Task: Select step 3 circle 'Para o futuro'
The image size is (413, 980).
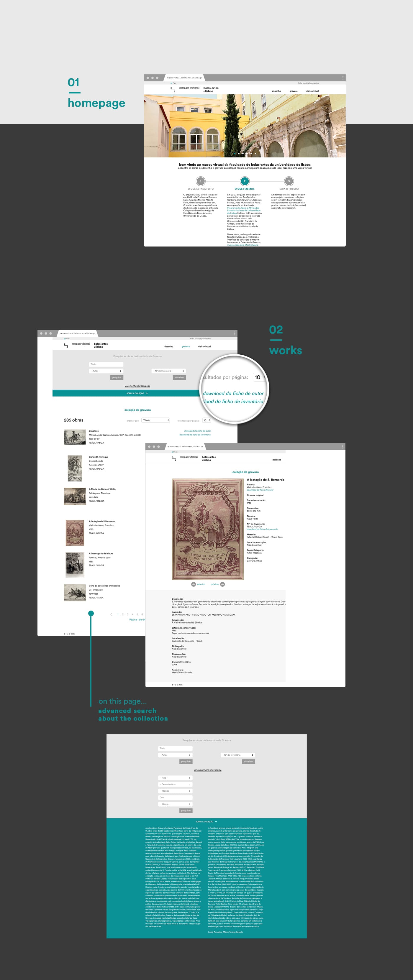Action: pyautogui.click(x=289, y=181)
